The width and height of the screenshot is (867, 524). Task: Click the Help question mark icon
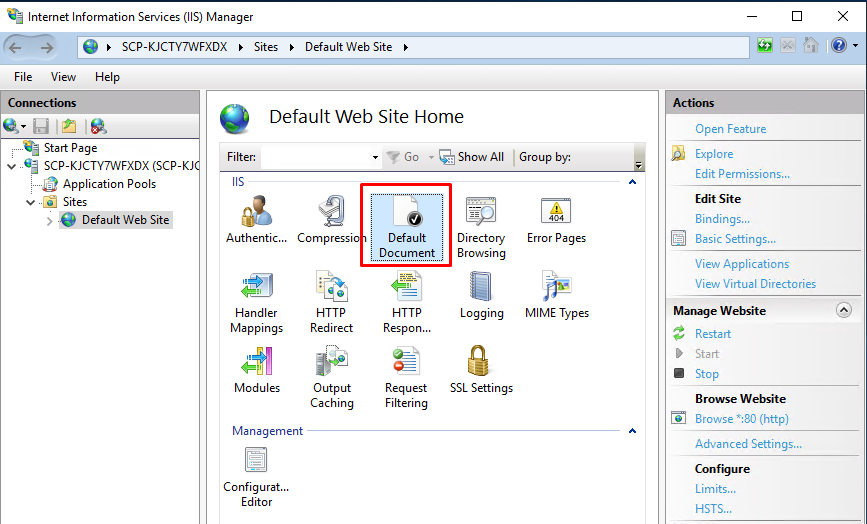[839, 46]
